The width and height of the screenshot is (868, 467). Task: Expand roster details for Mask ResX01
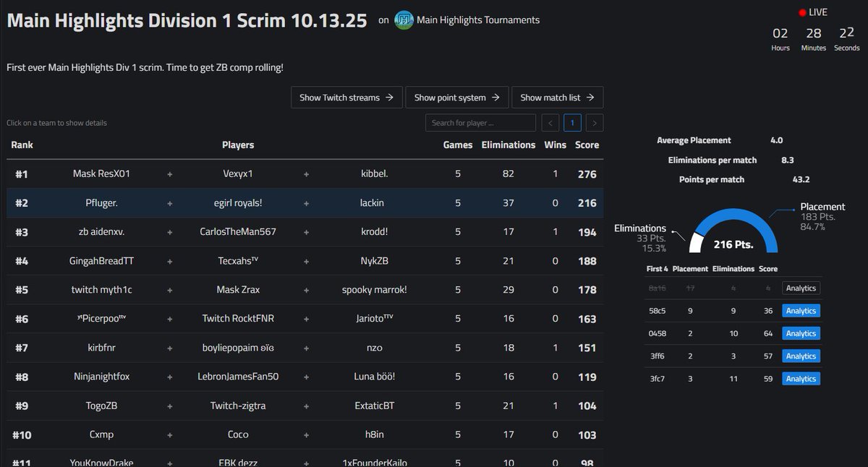click(x=101, y=173)
